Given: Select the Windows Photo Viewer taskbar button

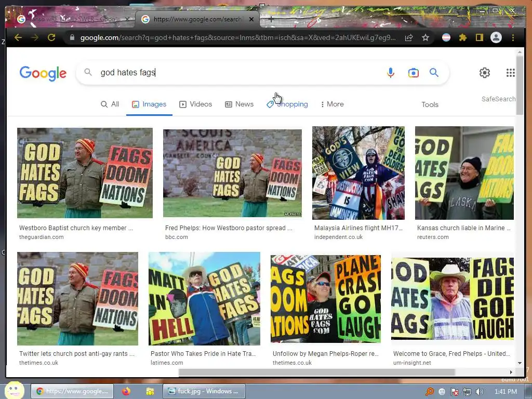Looking at the screenshot, I should pos(204,391).
